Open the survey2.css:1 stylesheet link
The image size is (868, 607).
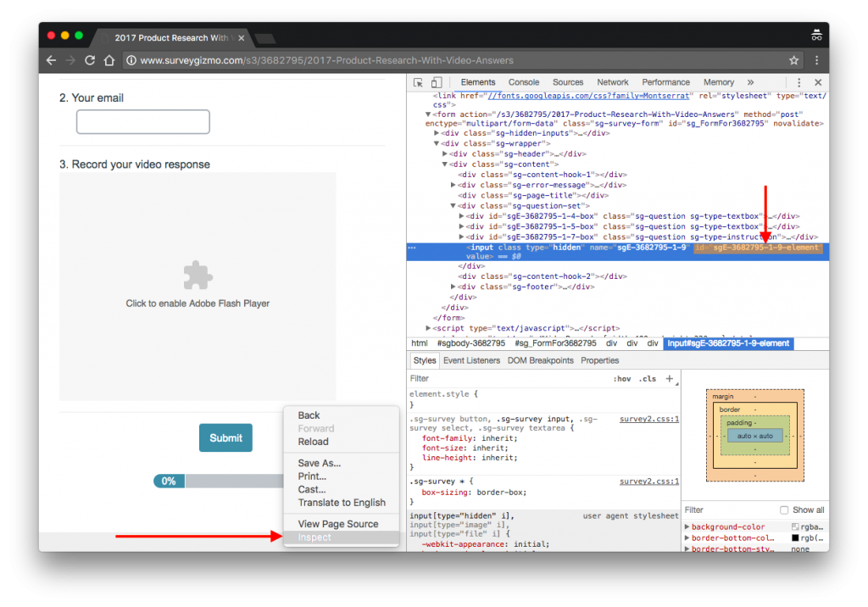[648, 419]
